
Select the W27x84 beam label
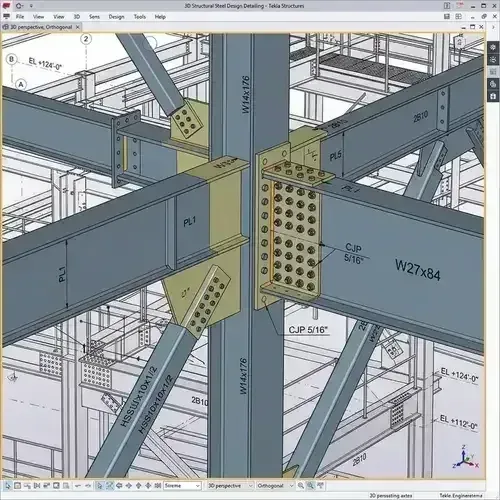tap(418, 269)
